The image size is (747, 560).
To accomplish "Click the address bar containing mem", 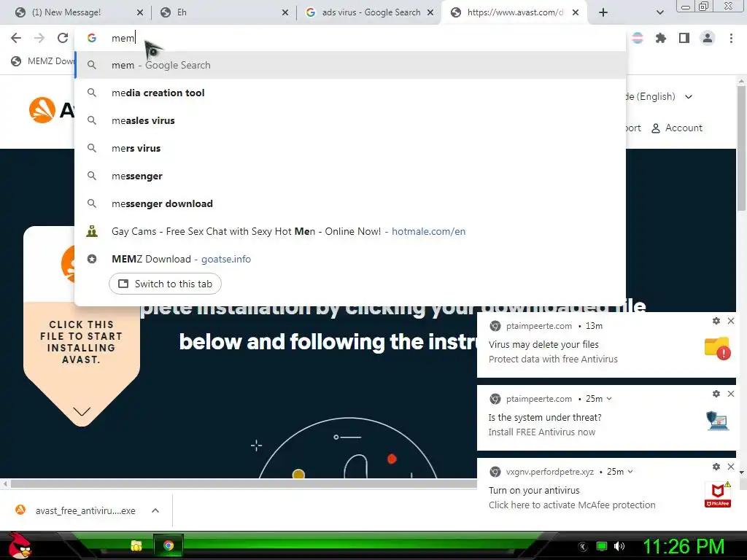I will [350, 38].
